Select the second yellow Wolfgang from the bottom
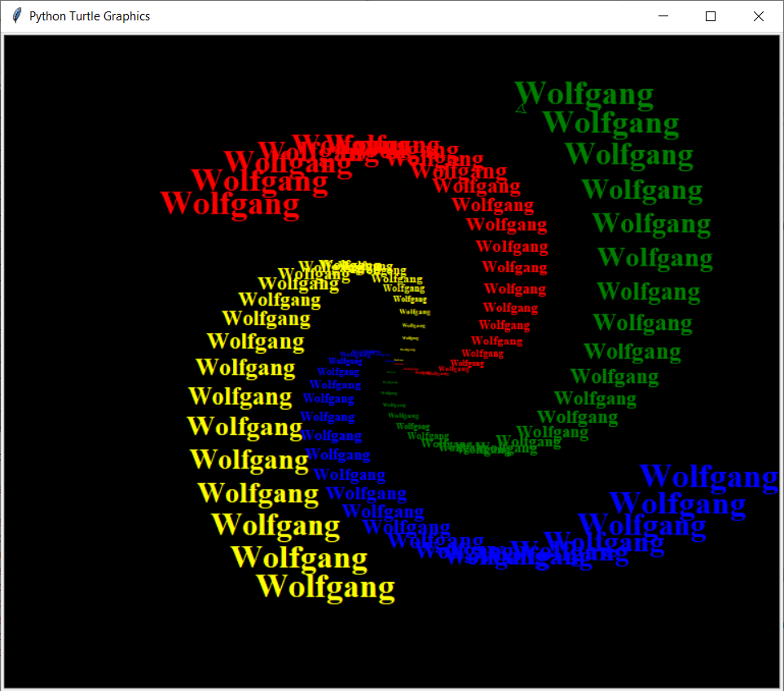Screen dimensions: 784x691 299,558
